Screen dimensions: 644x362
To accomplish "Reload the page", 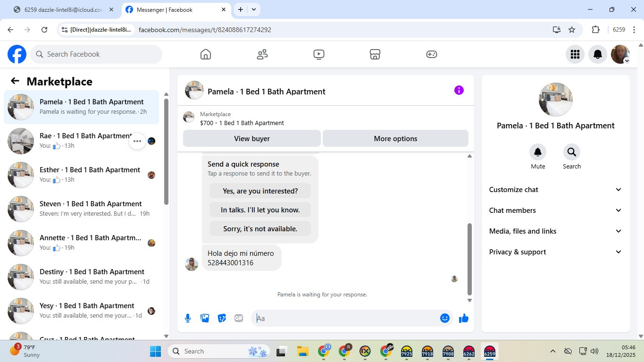I will click(x=44, y=30).
